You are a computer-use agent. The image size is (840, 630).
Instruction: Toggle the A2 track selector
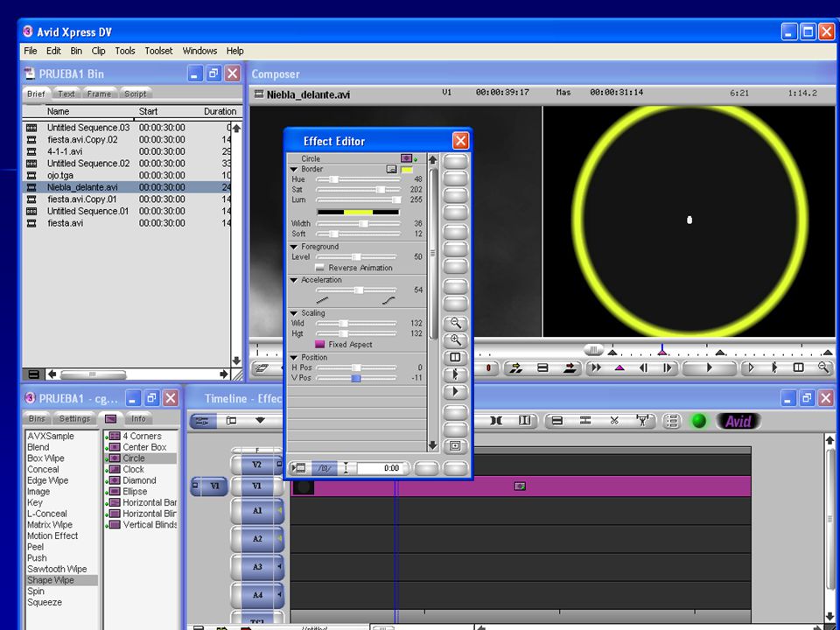[x=257, y=539]
